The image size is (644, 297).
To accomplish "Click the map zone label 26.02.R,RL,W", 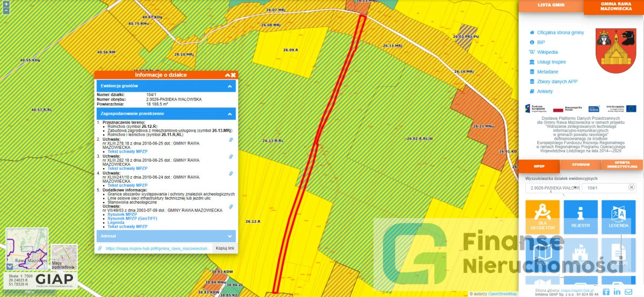I will coord(420,139).
